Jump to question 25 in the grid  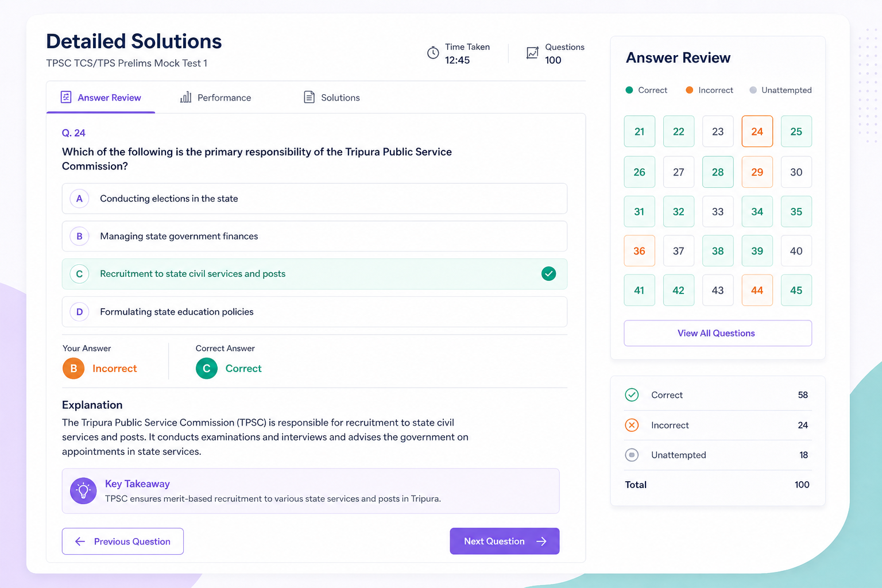[796, 131]
